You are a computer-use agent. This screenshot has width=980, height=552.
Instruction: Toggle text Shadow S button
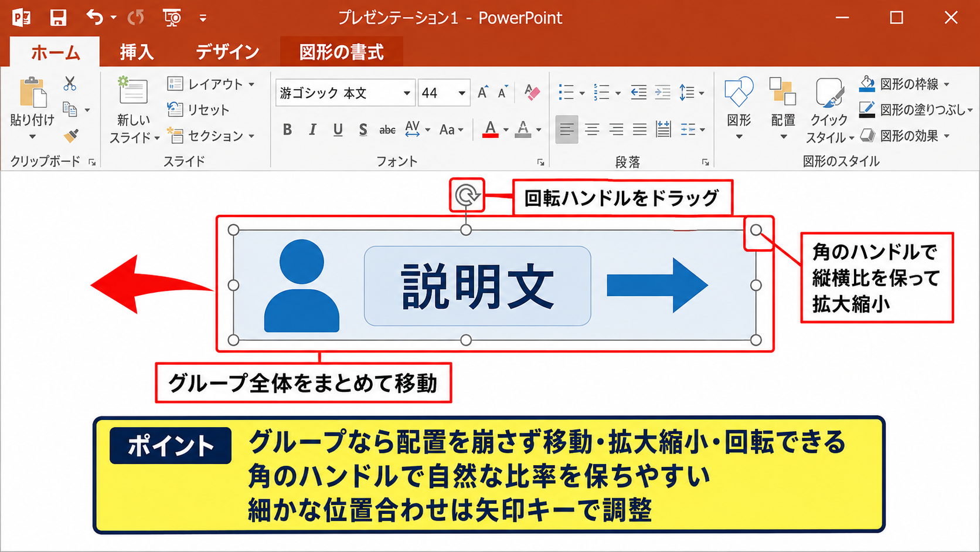(363, 130)
